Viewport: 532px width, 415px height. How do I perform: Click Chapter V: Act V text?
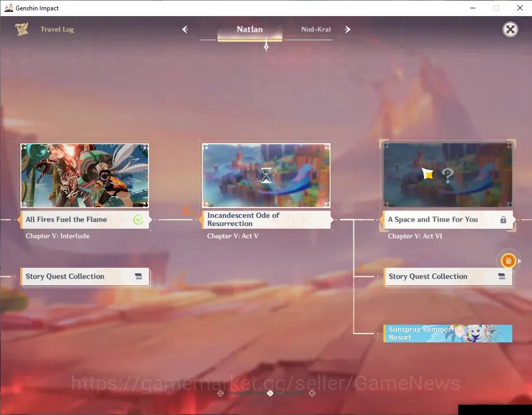point(233,236)
